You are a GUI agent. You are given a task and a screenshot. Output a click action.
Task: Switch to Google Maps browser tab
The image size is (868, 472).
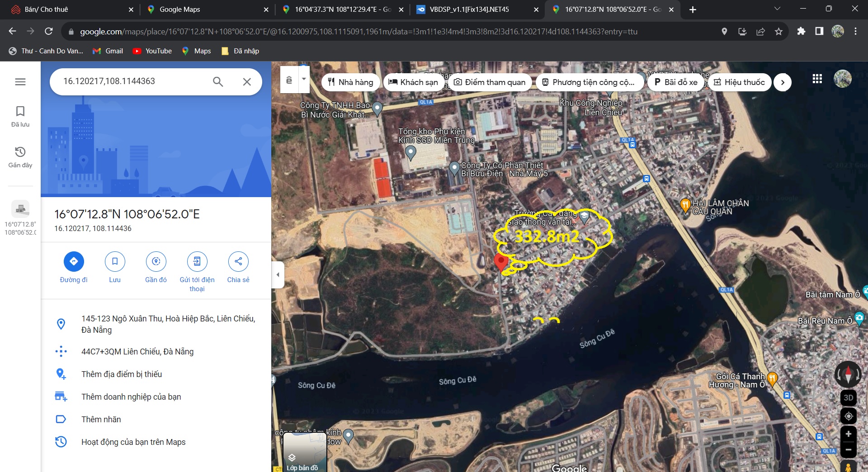pos(207,9)
